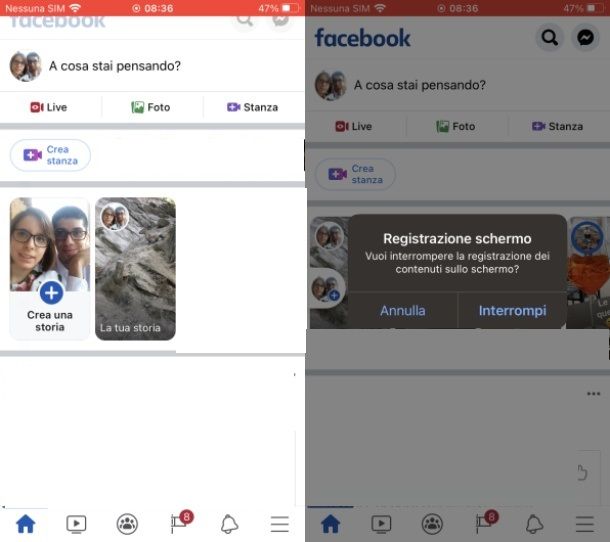The image size is (610, 542).
Task: Open Notifications bell in left bottom bar
Action: pyautogui.click(x=229, y=524)
